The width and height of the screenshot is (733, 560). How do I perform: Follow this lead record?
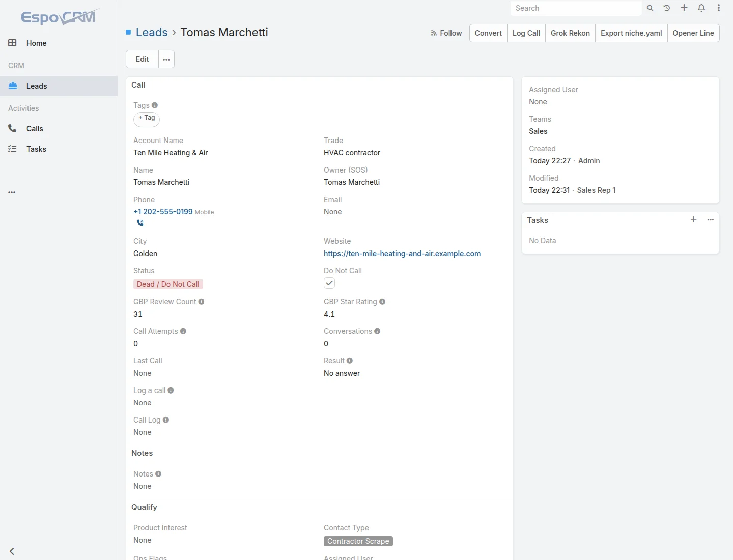446,33
